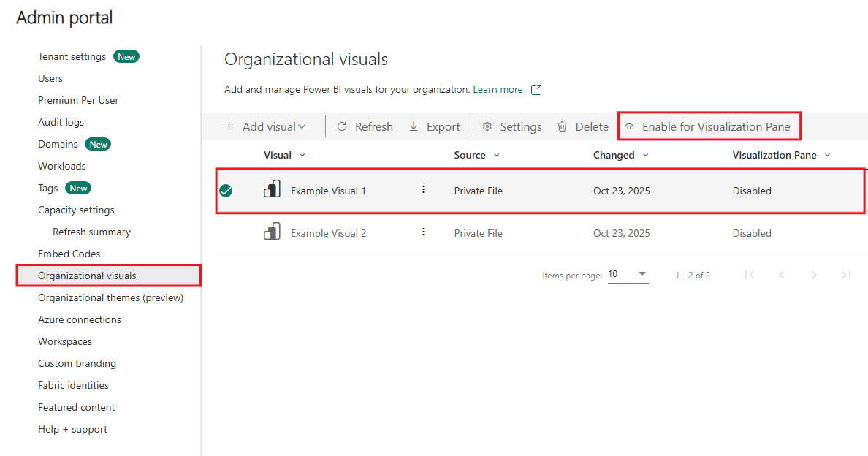The height and width of the screenshot is (456, 868).
Task: Click the bar chart icon for Example Visual 2
Action: pos(272,232)
